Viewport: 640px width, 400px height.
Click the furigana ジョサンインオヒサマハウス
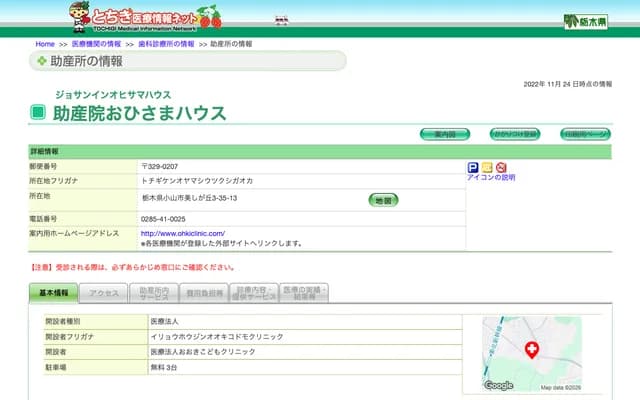(113, 95)
